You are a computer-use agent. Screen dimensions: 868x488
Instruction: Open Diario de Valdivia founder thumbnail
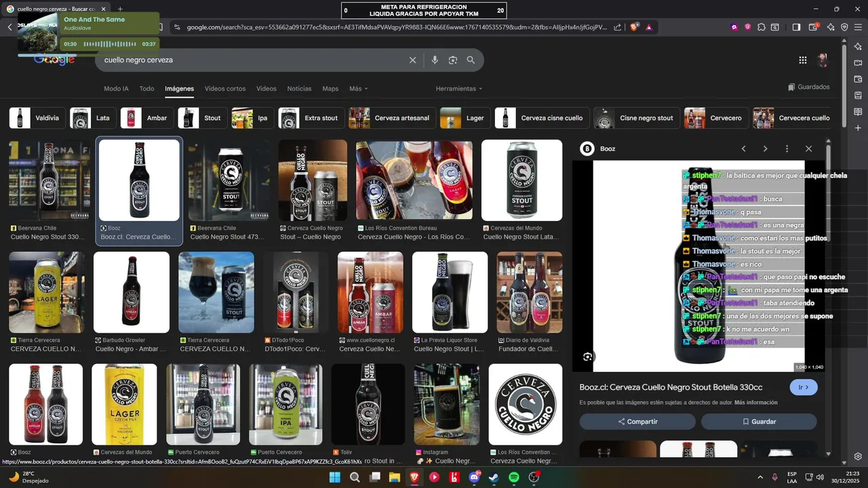coord(530,293)
